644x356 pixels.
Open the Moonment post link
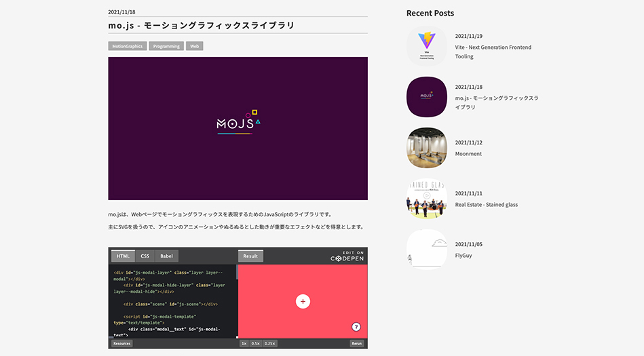click(x=468, y=153)
